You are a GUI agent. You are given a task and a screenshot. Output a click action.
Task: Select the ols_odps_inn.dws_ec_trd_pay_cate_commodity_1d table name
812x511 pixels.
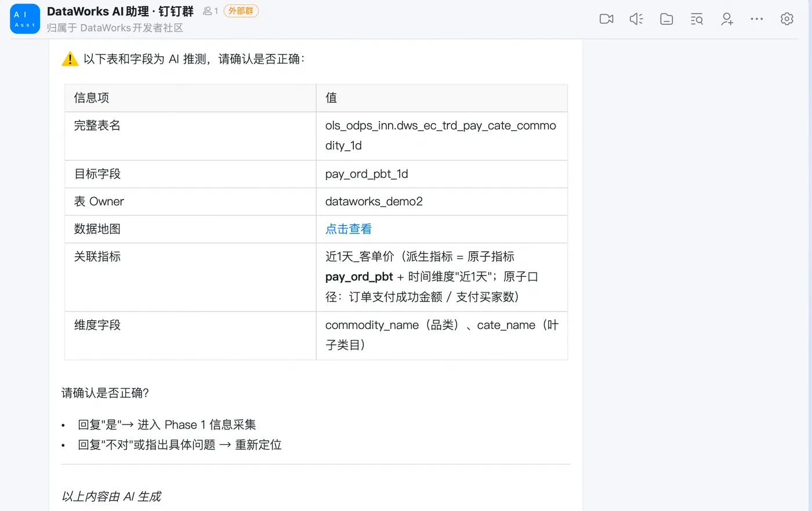[441, 135]
